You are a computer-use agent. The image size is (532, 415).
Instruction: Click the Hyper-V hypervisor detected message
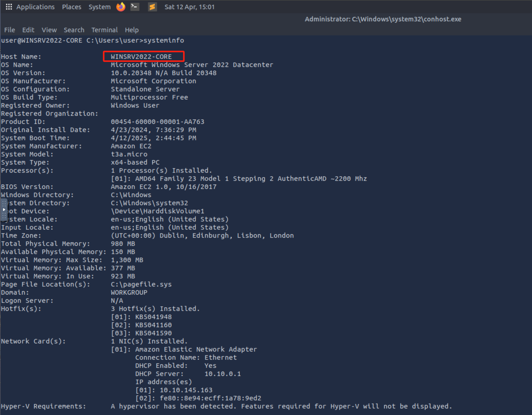282,406
